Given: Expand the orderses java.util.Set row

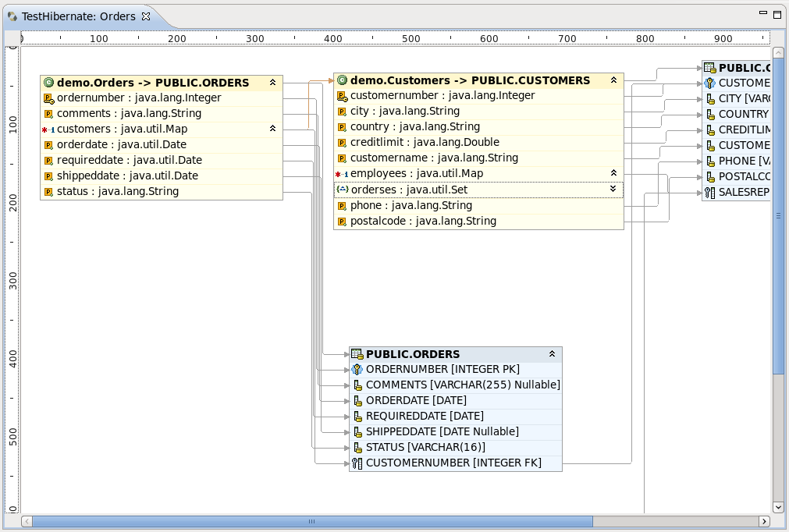Looking at the screenshot, I should pos(613,189).
